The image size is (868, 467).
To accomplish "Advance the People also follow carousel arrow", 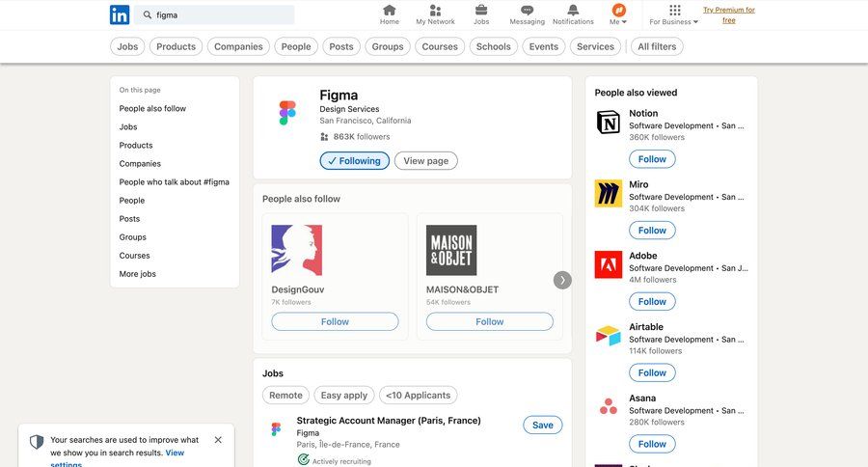I will pos(562,280).
